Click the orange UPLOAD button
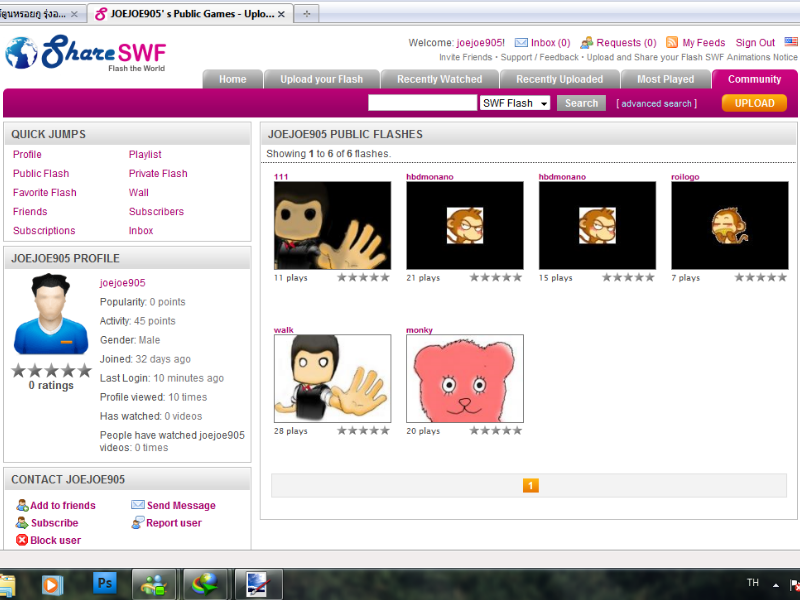 755,103
